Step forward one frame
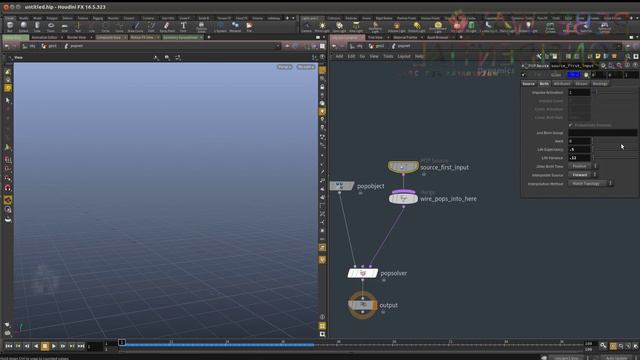 [x=63, y=346]
